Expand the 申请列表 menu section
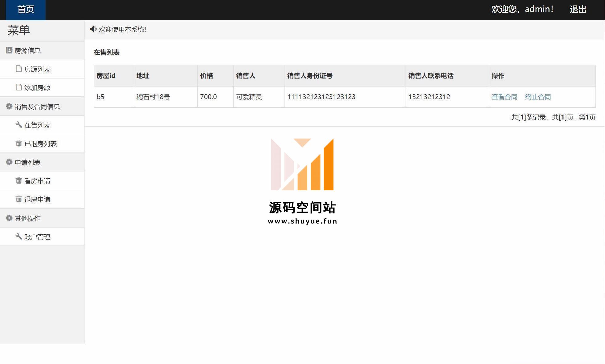The height and width of the screenshot is (364, 605). point(42,162)
